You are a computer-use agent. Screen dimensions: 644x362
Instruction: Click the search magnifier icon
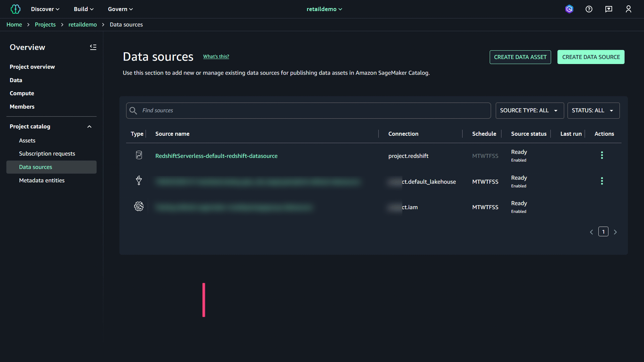[x=133, y=111]
